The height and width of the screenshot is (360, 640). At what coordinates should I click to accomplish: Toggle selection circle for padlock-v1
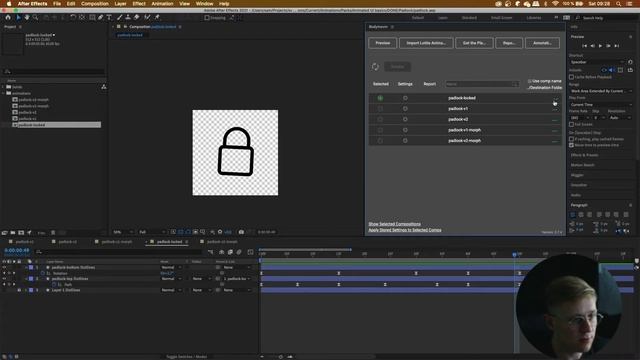tap(380, 109)
